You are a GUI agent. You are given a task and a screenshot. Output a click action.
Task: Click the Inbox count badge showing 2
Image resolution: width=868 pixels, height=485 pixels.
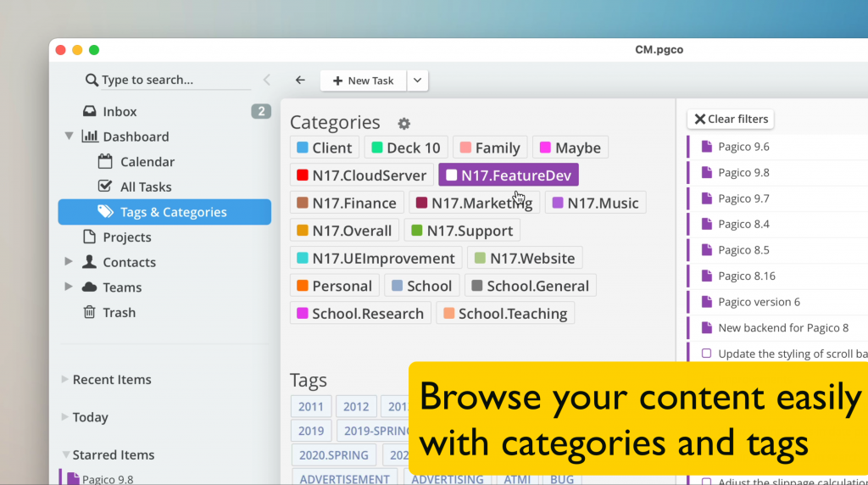(x=261, y=111)
